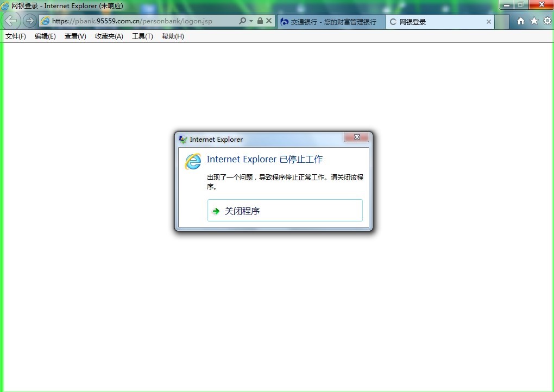Click the IE icon in window title bar
Image resolution: width=554 pixels, height=392 pixels.
5,5
